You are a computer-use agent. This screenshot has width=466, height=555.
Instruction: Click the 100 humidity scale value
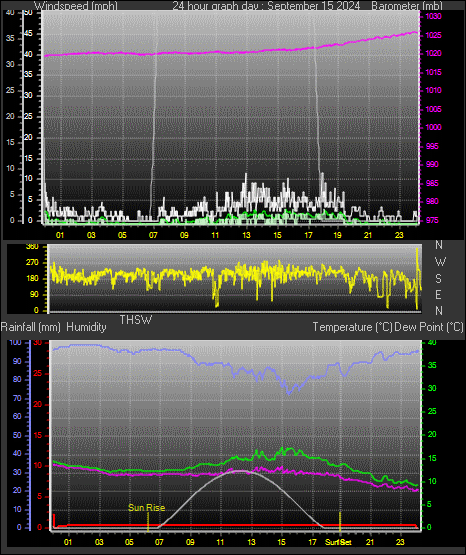15,342
